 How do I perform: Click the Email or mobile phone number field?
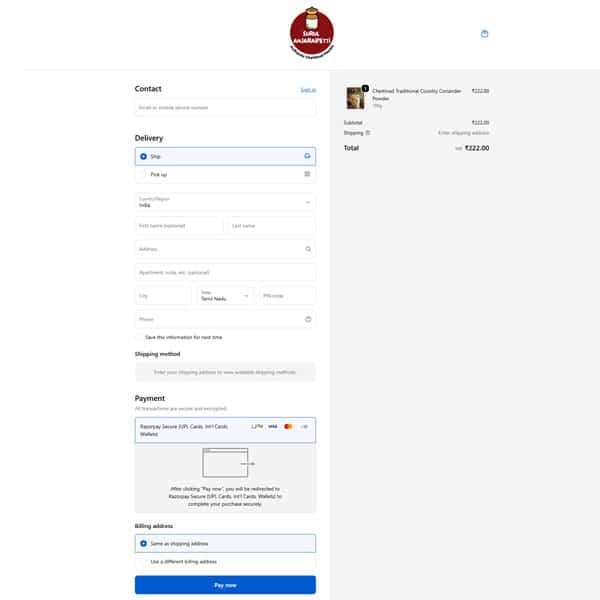225,108
